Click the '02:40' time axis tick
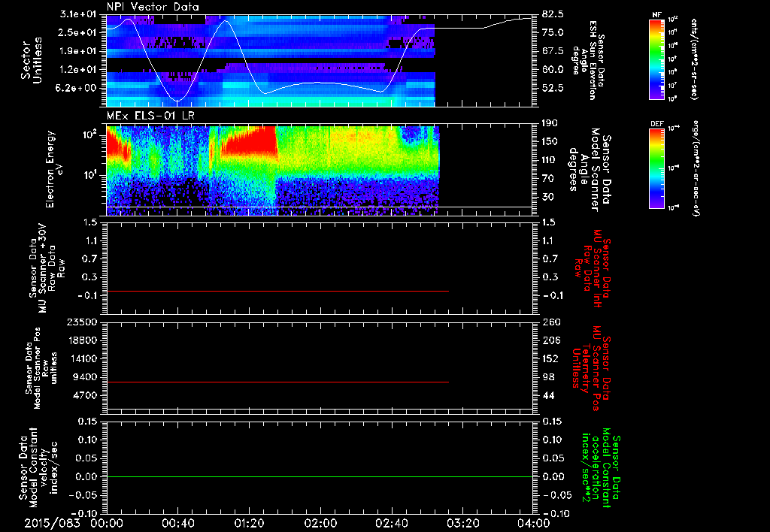This screenshot has width=770, height=532. tap(391, 523)
